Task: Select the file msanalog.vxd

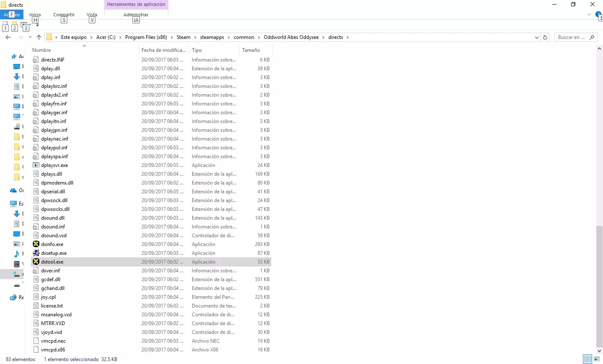Action: click(56, 315)
